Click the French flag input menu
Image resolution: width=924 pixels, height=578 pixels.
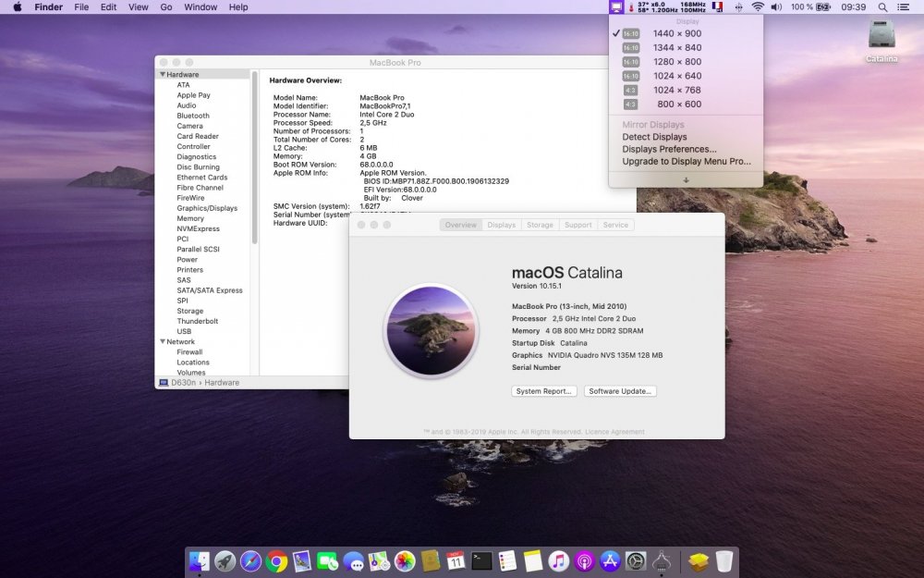pos(716,7)
